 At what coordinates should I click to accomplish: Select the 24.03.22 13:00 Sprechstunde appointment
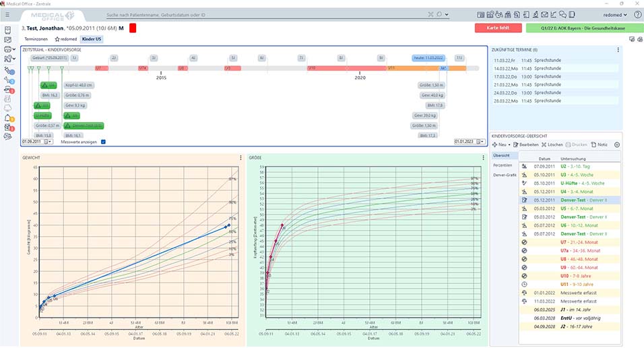click(556, 92)
